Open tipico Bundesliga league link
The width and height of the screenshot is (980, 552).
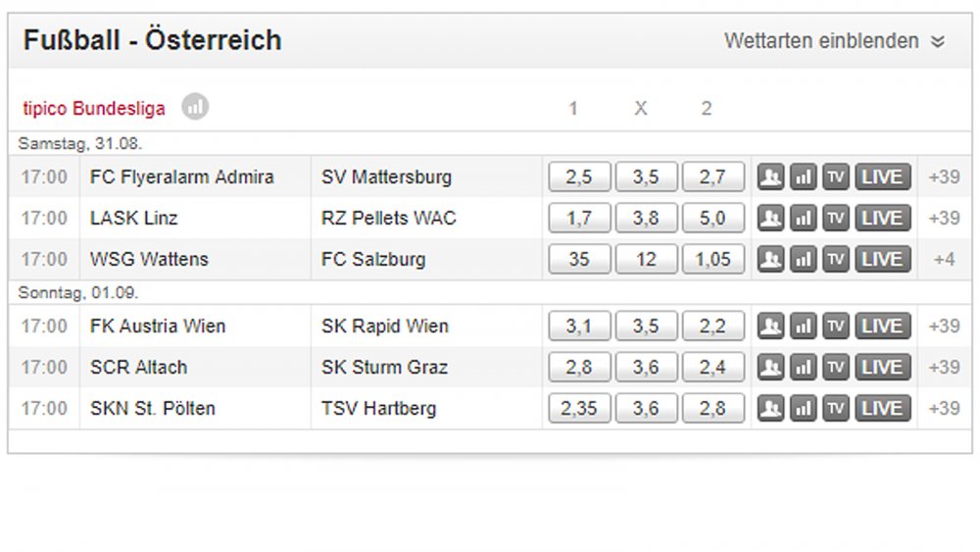(x=94, y=108)
